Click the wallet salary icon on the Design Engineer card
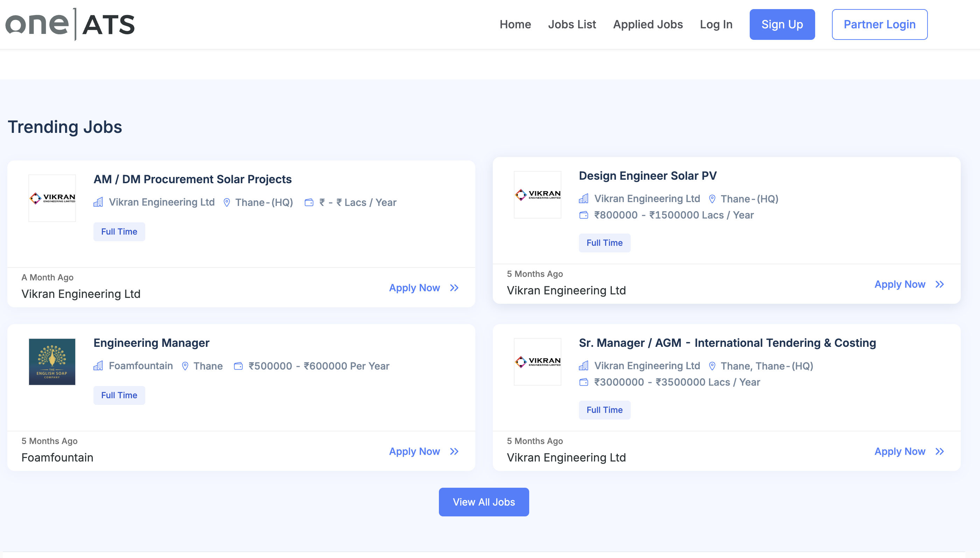Image resolution: width=980 pixels, height=558 pixels. click(583, 215)
